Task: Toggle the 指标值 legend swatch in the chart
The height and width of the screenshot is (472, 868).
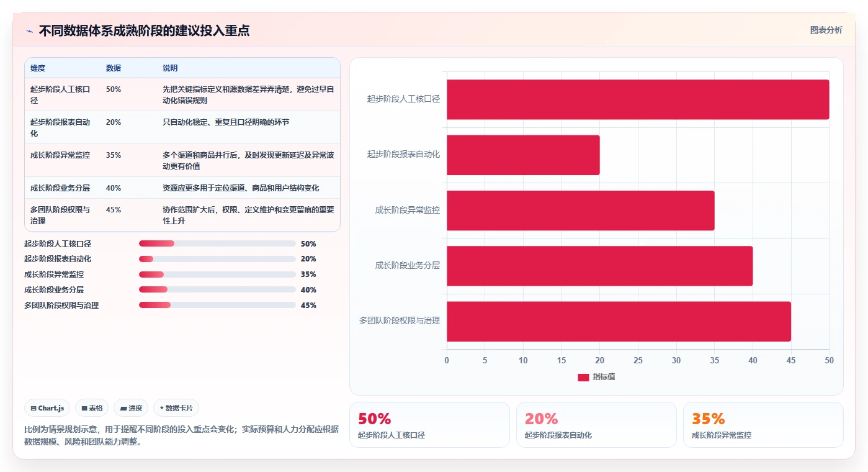Action: coord(583,377)
